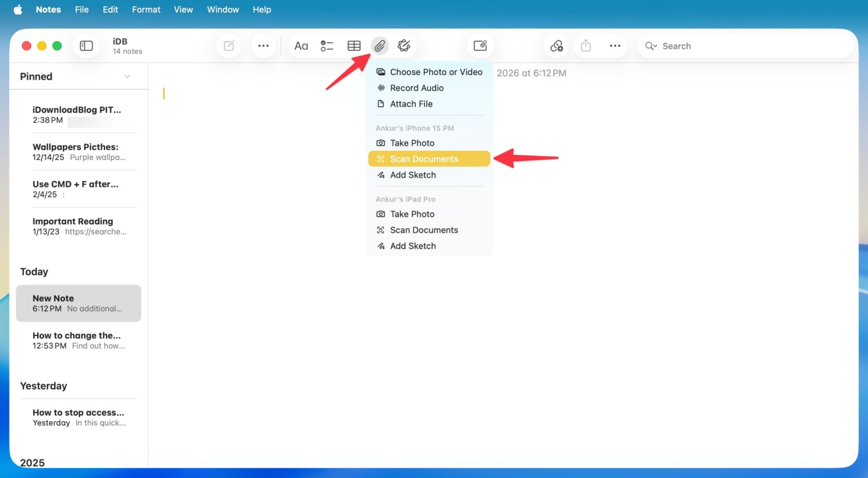The height and width of the screenshot is (478, 868).
Task: Select Add Sketch under Ankur's iPhone 15 PM
Action: click(x=429, y=175)
